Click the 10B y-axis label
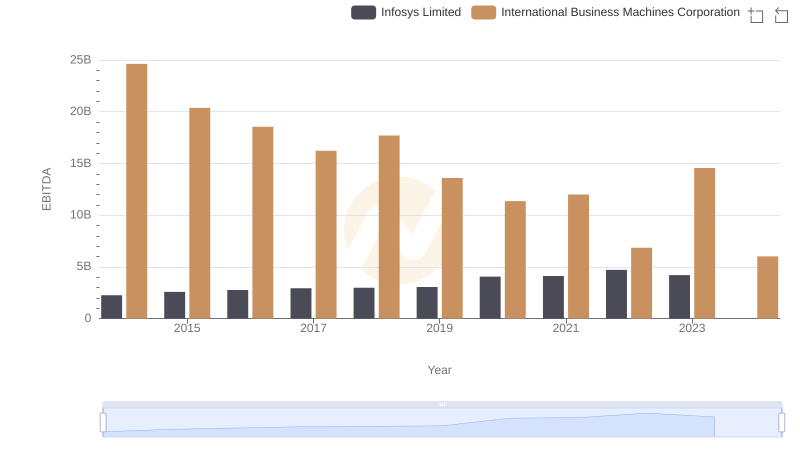800x461 pixels. click(x=81, y=215)
